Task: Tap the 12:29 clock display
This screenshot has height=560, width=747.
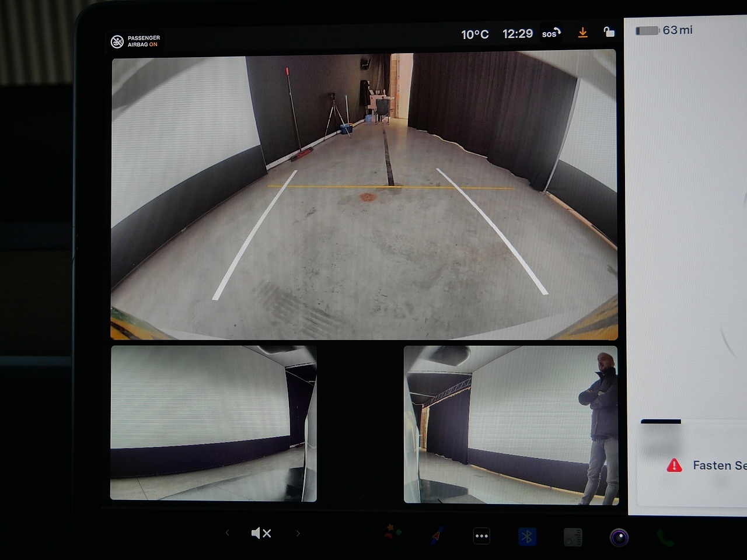Action: [x=518, y=34]
